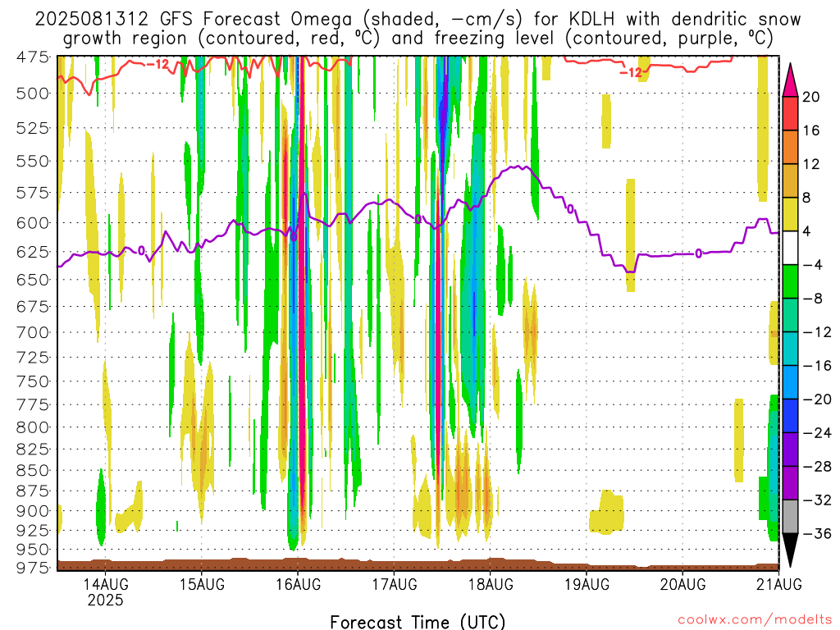Click the 20 value on the colorbar scale
This screenshot has height=630, width=840.
(x=811, y=97)
